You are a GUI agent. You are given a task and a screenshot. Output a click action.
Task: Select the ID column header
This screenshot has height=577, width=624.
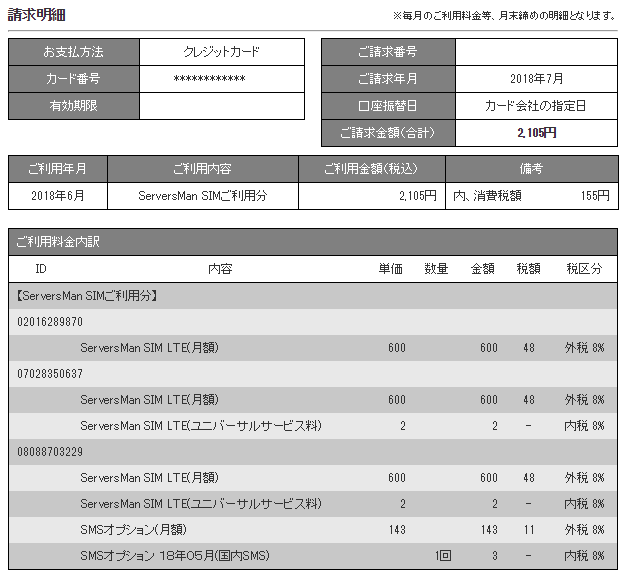(41, 269)
